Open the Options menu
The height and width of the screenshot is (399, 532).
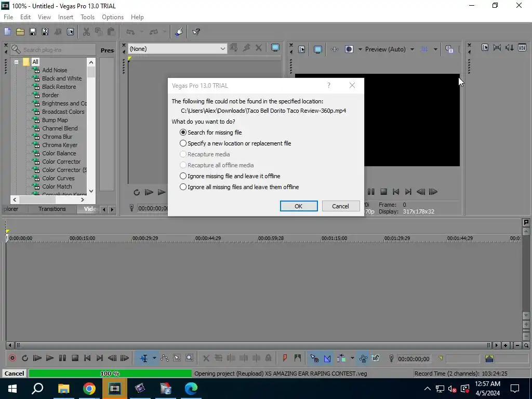pyautogui.click(x=113, y=17)
